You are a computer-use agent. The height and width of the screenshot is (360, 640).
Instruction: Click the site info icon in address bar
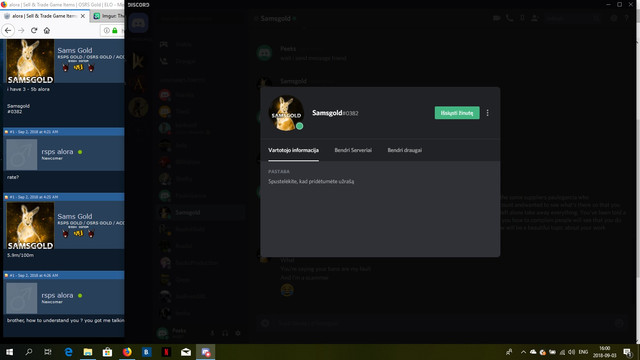(107, 31)
